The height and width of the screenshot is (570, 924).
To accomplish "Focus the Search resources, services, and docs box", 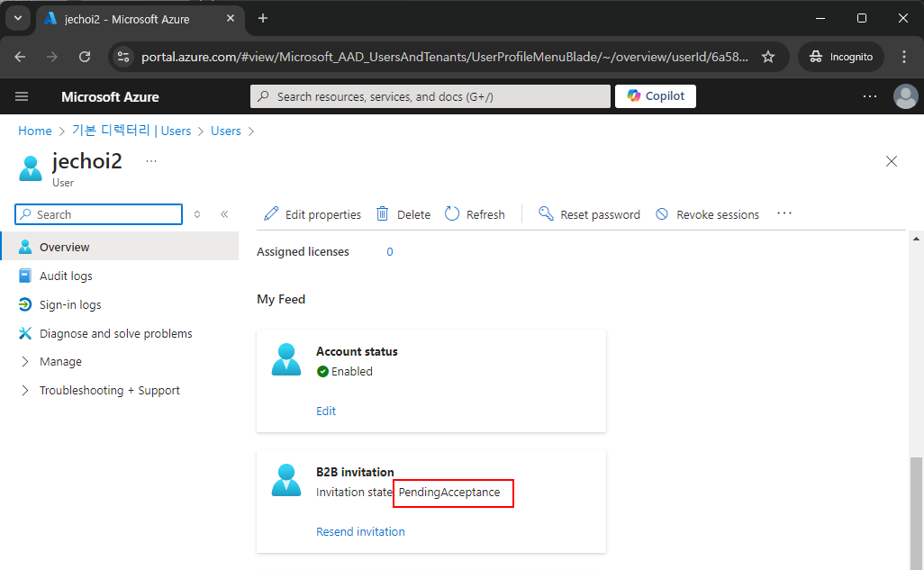I will [x=430, y=96].
